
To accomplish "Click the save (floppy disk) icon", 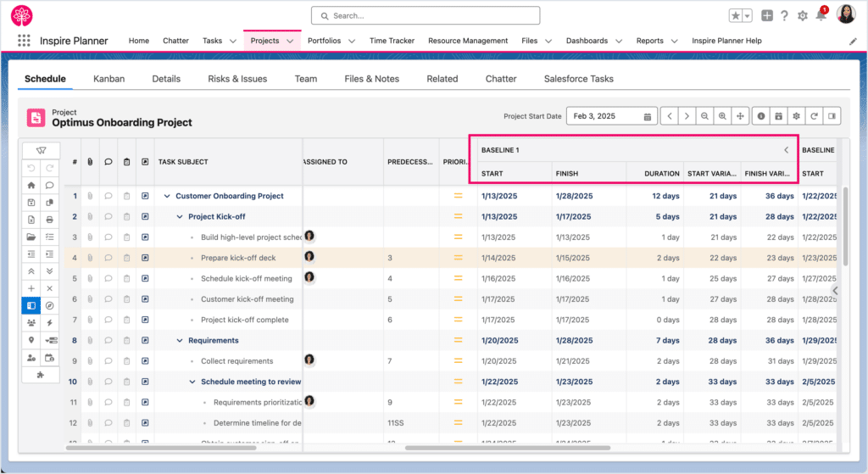I will point(31,202).
